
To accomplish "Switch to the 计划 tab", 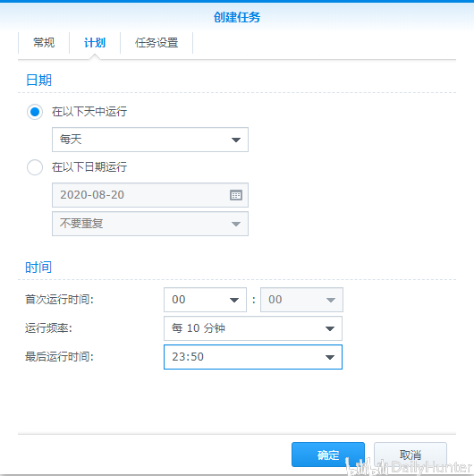I will [95, 43].
